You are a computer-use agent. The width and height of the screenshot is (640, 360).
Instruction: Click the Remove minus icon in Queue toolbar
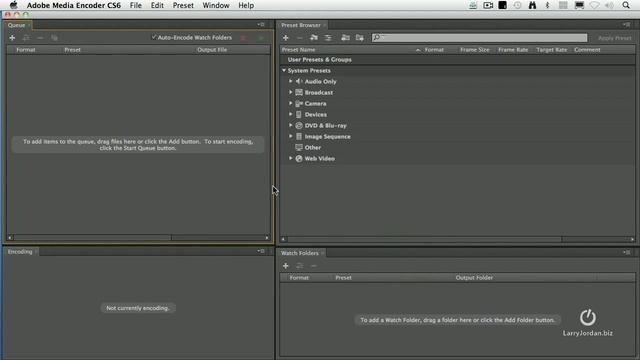coord(40,38)
